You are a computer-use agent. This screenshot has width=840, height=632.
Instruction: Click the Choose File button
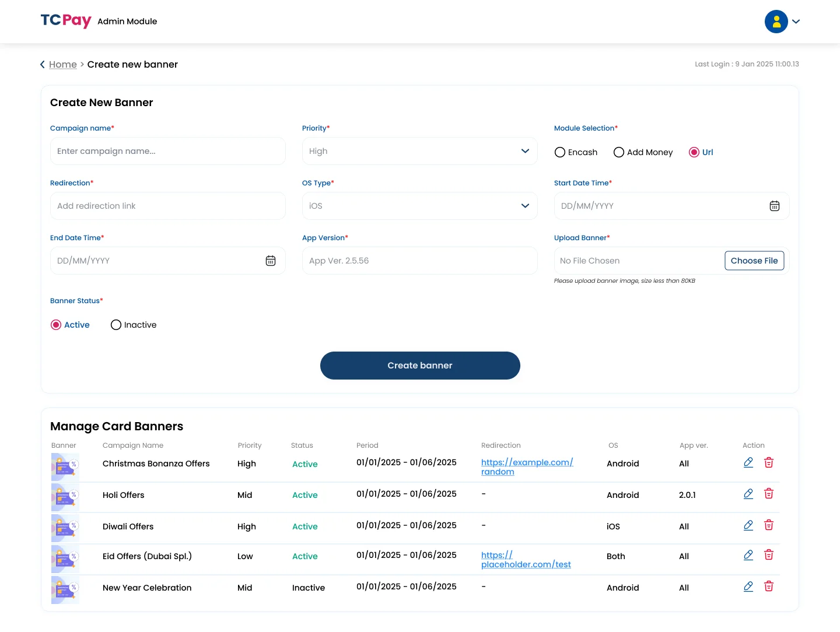754,261
